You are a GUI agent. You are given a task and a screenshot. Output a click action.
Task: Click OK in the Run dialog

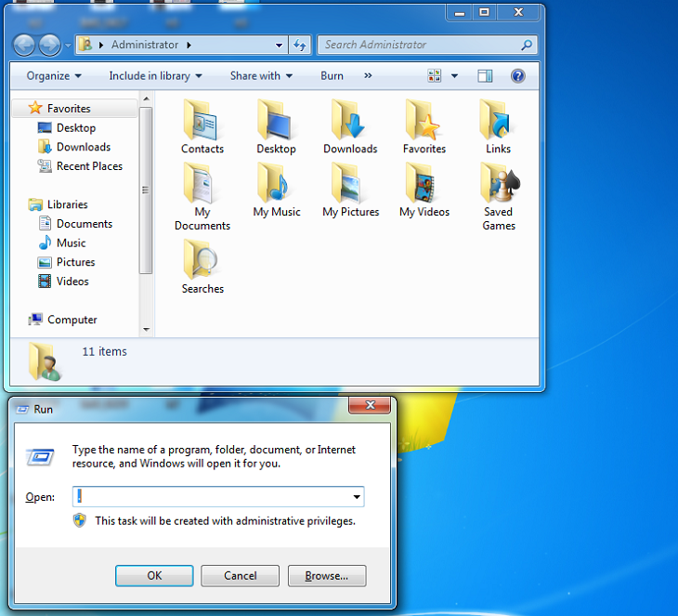click(154, 576)
